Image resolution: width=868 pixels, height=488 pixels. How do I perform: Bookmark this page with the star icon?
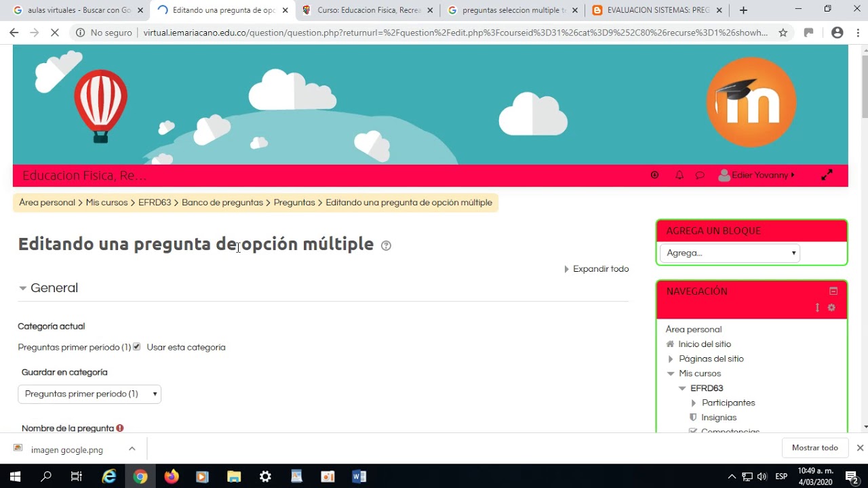[783, 33]
